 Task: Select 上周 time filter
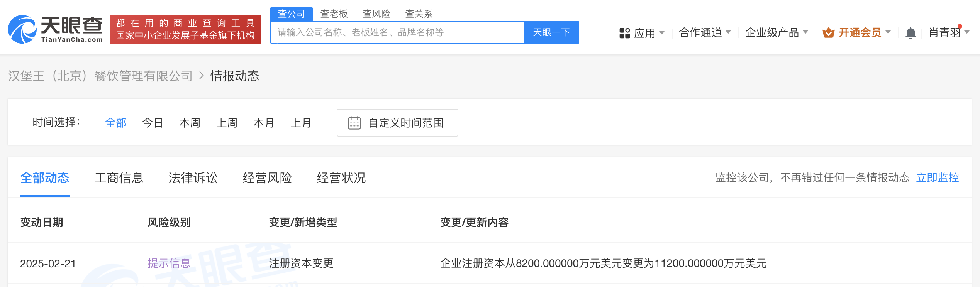pyautogui.click(x=227, y=123)
